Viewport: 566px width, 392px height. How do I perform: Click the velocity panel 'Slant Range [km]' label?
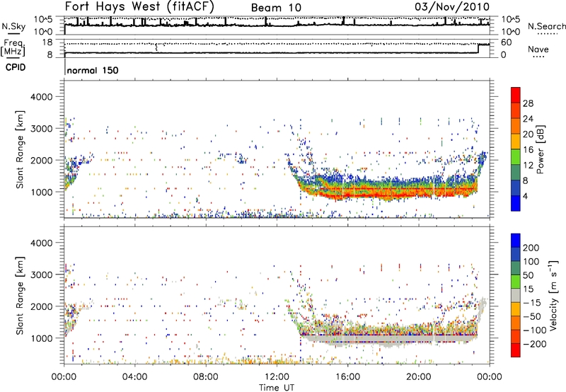coord(20,296)
